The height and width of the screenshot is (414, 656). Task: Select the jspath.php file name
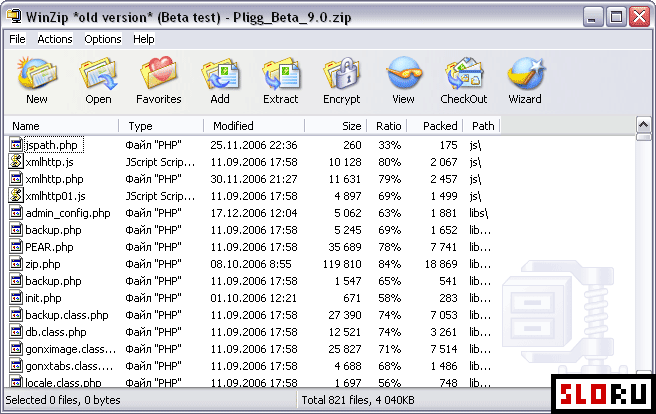pyautogui.click(x=51, y=145)
